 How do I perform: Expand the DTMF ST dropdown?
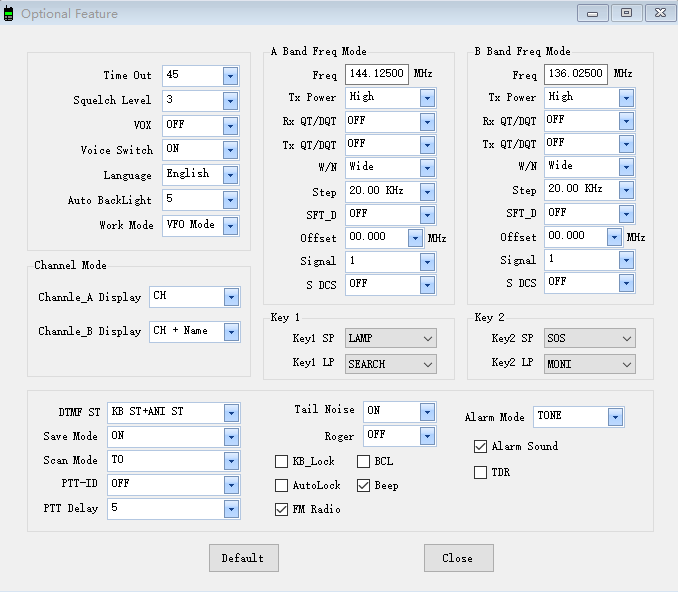tap(231, 412)
